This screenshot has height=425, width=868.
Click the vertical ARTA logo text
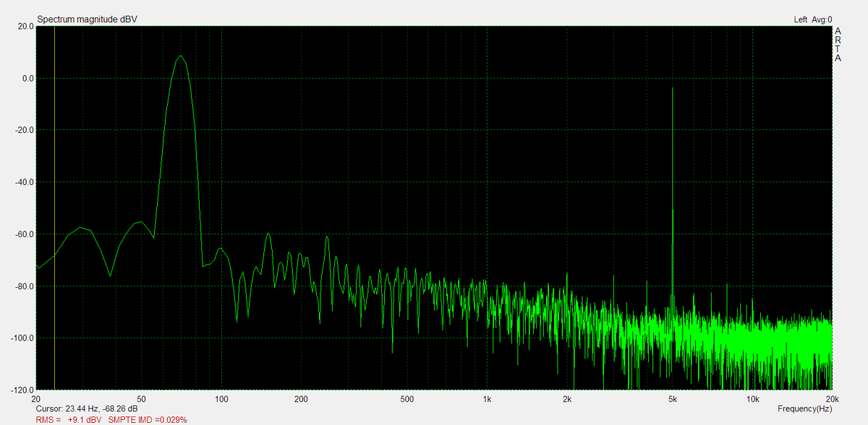click(838, 45)
